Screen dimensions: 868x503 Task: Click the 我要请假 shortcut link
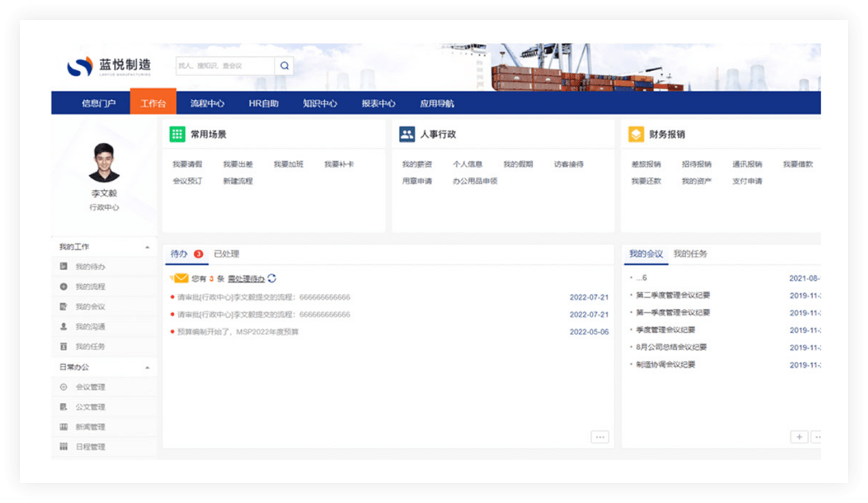click(x=187, y=164)
